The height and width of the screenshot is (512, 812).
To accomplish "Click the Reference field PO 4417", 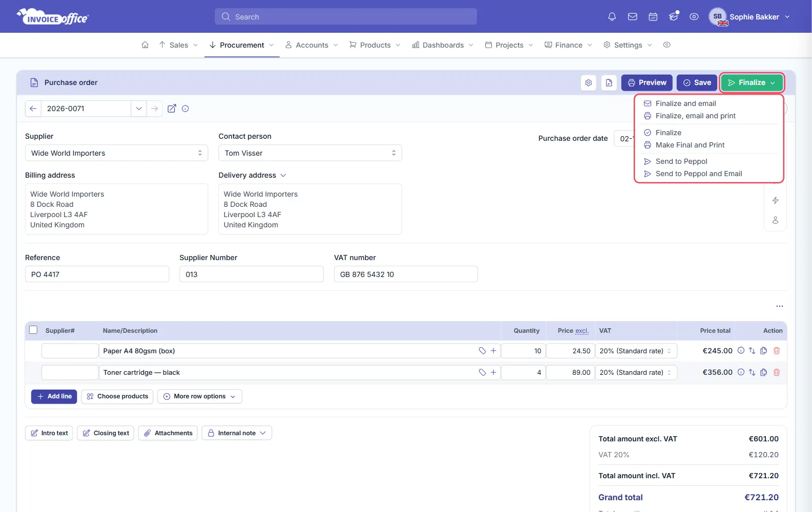I will (x=97, y=274).
